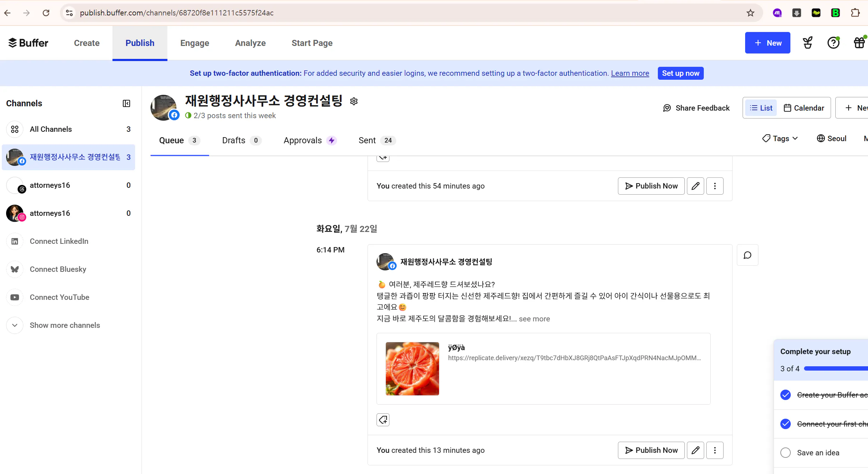Connect a Bluesky channel

point(68,269)
